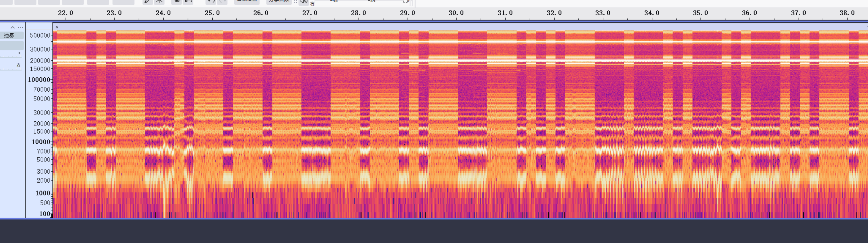Viewport: 868px width, 243px height.
Task: Click the 1000 frequency scale label
Action: coord(43,193)
